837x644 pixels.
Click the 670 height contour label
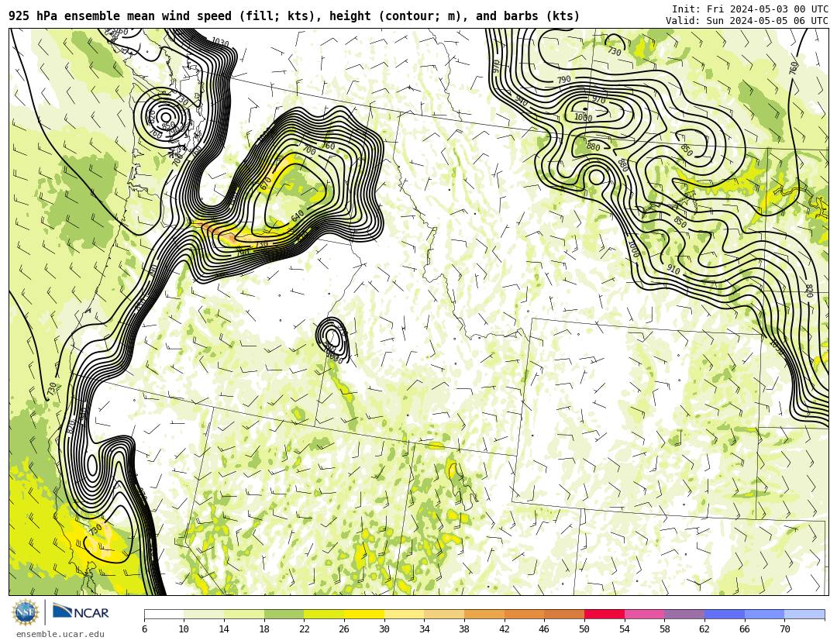[265, 184]
